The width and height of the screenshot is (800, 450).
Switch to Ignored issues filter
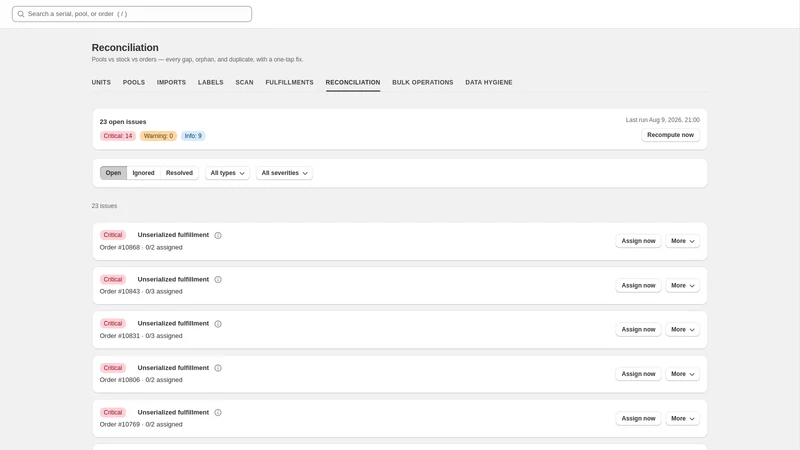coord(143,173)
